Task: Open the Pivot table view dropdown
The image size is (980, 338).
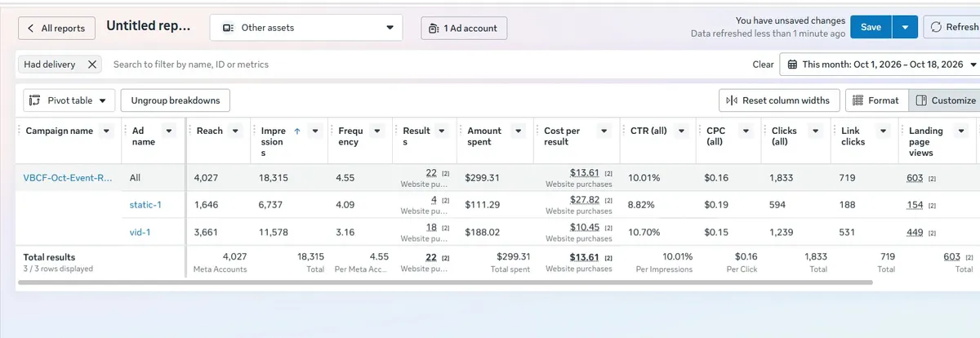Action: [x=69, y=100]
